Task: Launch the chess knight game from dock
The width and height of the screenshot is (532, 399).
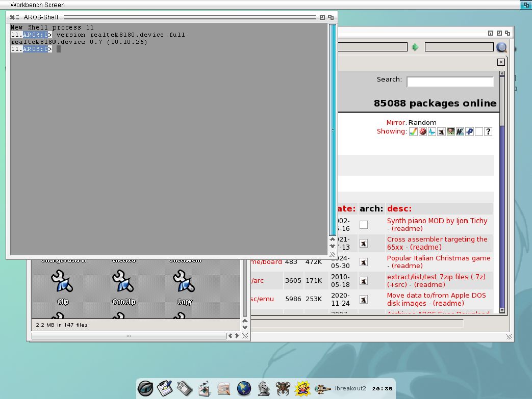Action: point(264,389)
